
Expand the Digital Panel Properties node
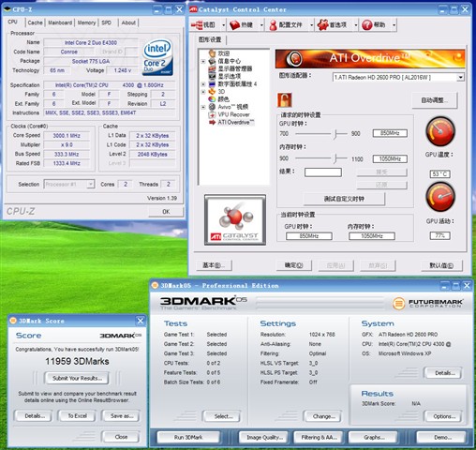pos(203,84)
